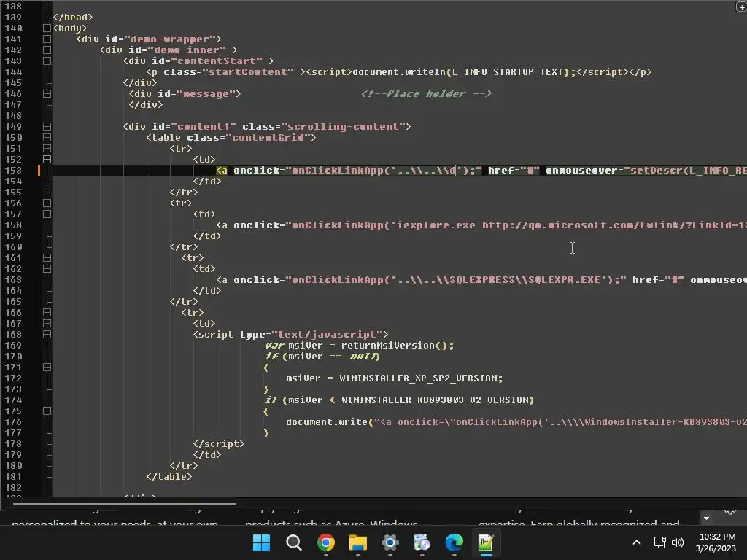Click 'contentStart' id value text
Image resolution: width=747 pixels, height=560 pixels.
tap(217, 61)
